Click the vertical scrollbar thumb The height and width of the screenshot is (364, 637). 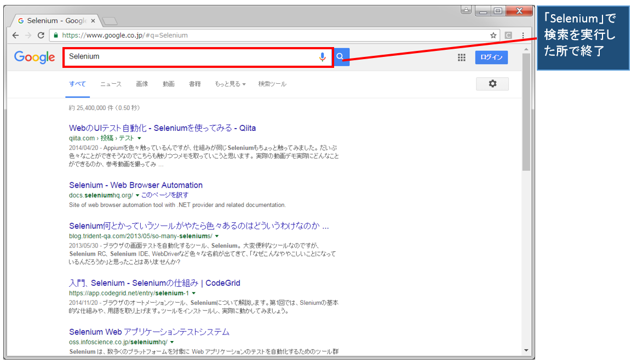tap(526, 112)
